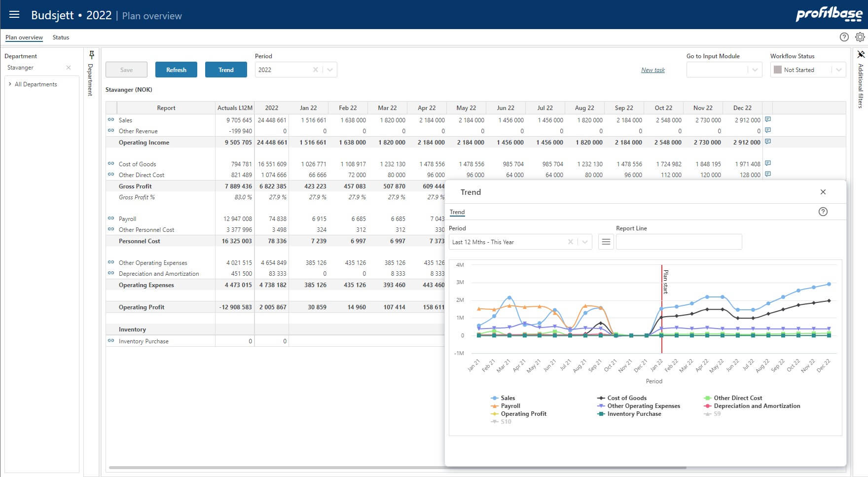The image size is (868, 477).
Task: Open the Go to Input Module dropdown
Action: [755, 70]
